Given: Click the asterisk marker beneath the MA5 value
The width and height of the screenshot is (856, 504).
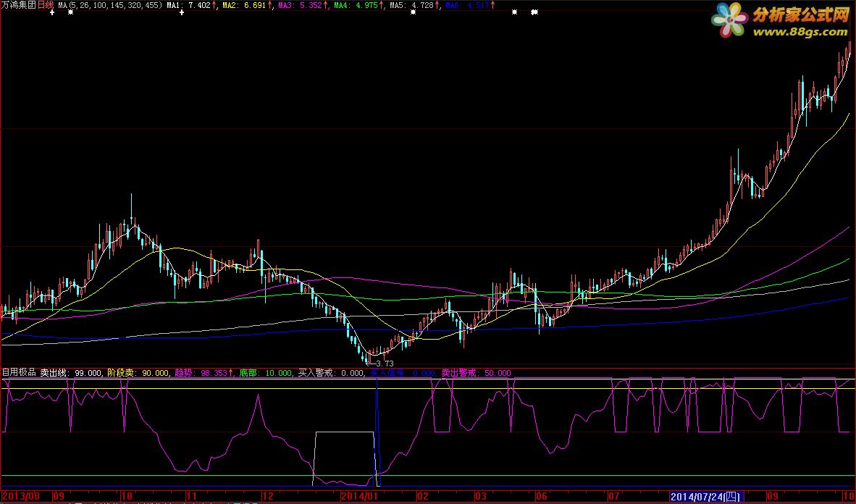Looking at the screenshot, I should 413,12.
